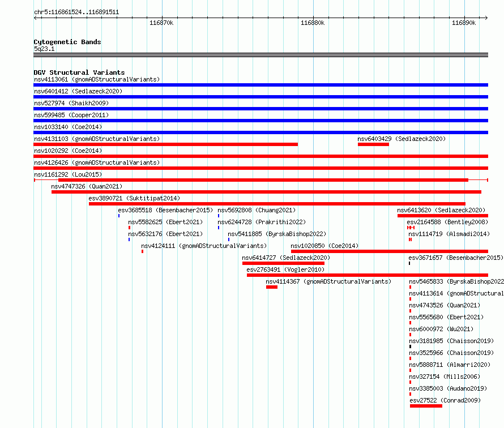Click the red bar under esv27522
This screenshot has width=504, height=428.
426,406
